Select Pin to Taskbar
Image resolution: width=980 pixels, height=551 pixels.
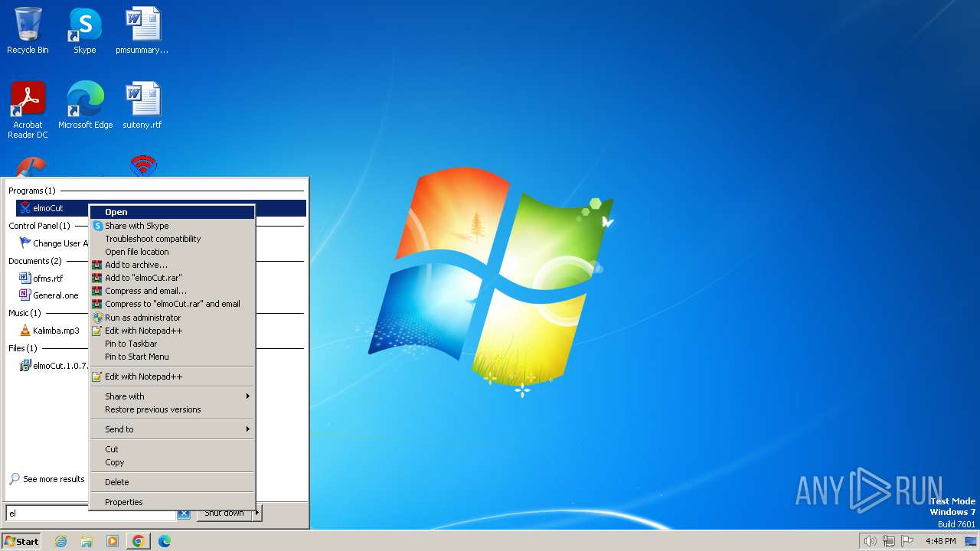point(172,344)
